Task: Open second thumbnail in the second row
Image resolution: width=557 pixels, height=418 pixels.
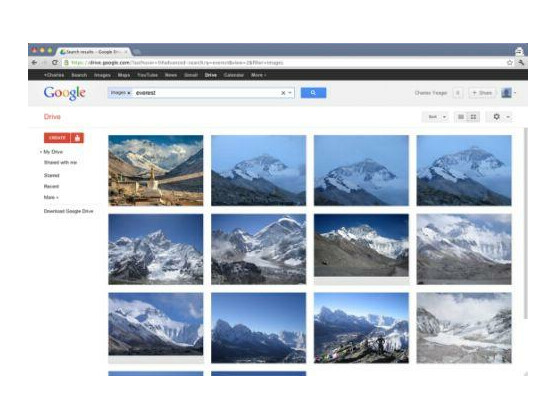Action: tap(259, 249)
